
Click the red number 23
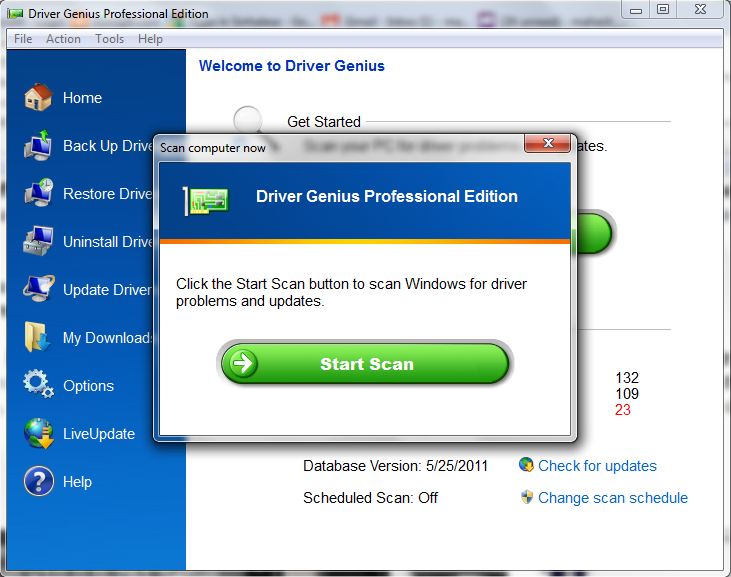(x=622, y=410)
